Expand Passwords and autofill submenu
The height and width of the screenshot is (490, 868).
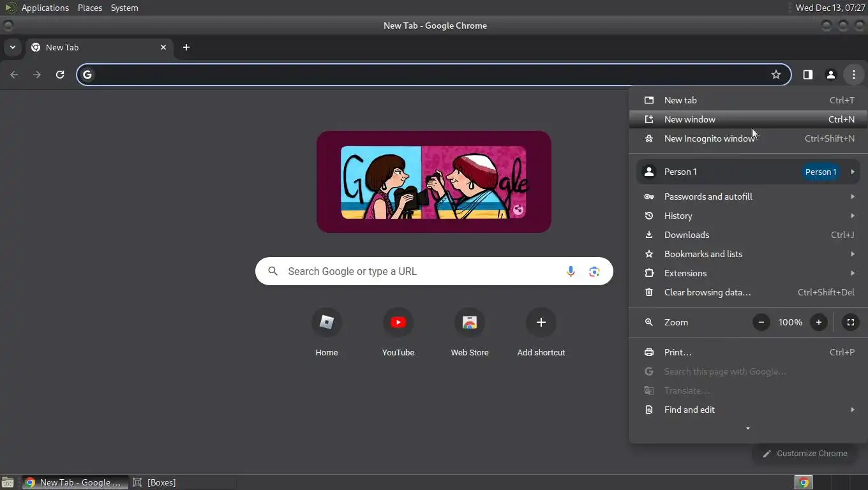tap(748, 197)
